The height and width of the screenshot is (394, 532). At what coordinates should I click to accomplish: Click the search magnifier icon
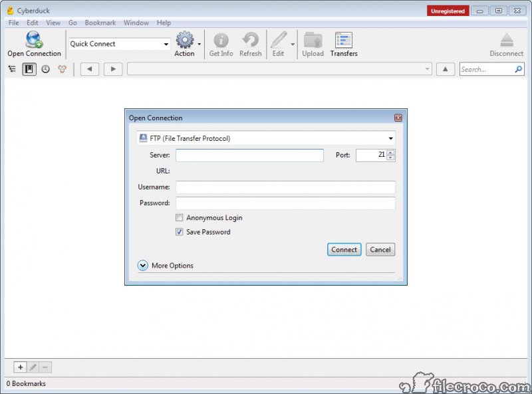click(519, 69)
